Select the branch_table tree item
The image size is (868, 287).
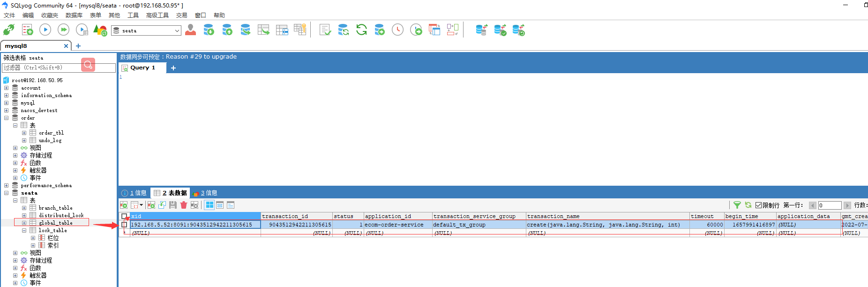point(55,208)
